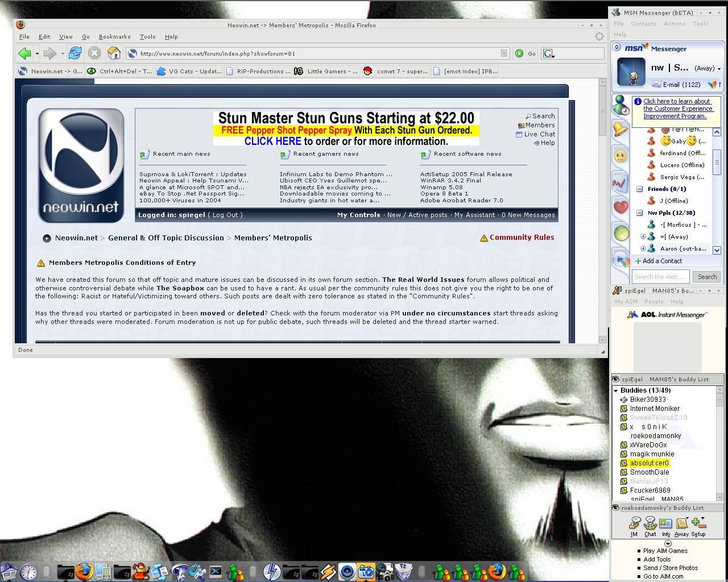Viewport: 728px width, 582px height.
Task: Click the MSN web Search button
Action: (x=707, y=277)
